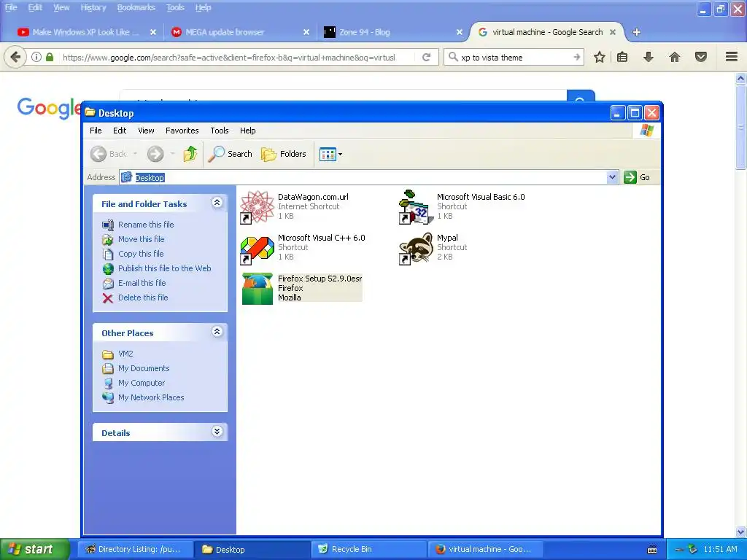
Task: Click the Back arrow in Explorer toolbar
Action: pyautogui.click(x=98, y=154)
